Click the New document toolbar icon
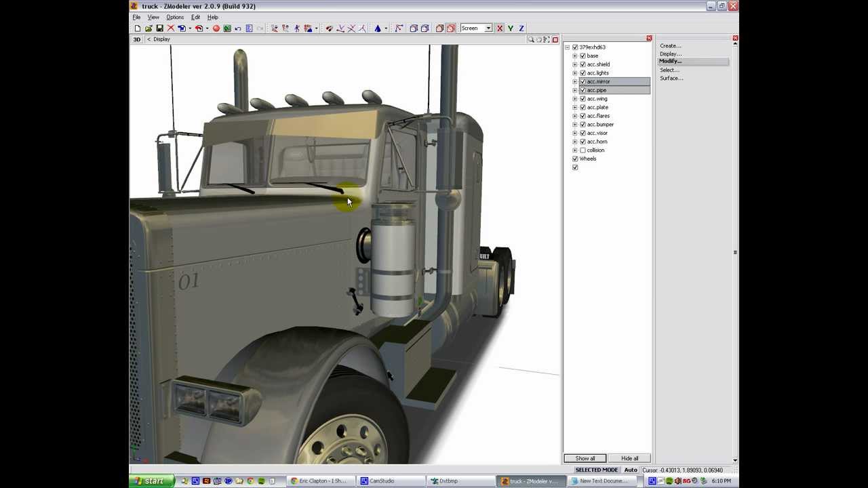868x488 pixels. (138, 28)
